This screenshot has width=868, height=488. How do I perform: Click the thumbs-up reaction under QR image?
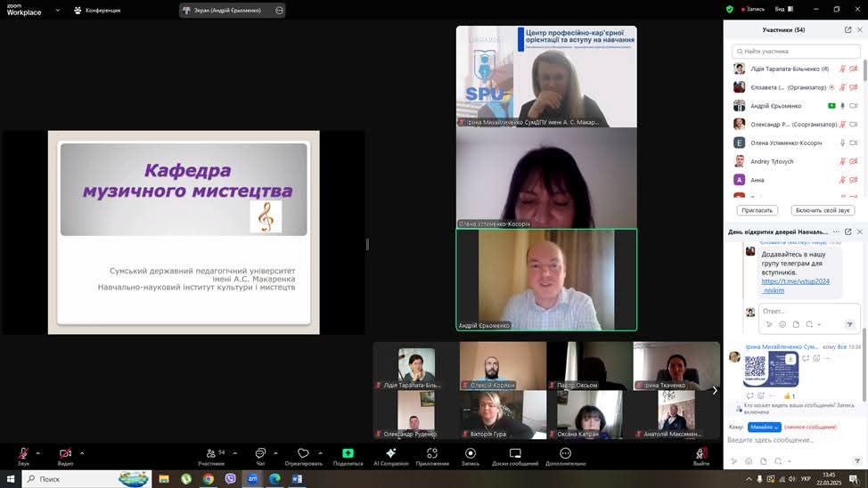pos(790,396)
